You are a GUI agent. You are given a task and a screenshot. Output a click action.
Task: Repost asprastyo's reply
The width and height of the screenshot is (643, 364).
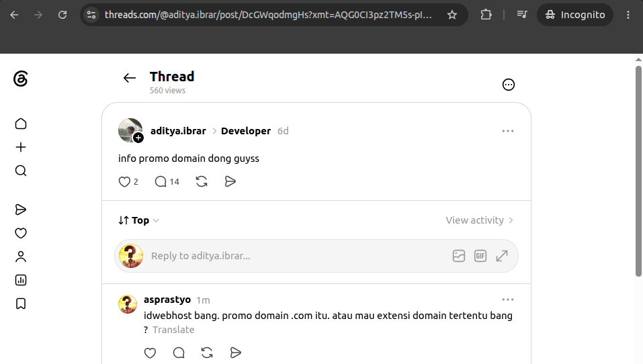click(207, 353)
